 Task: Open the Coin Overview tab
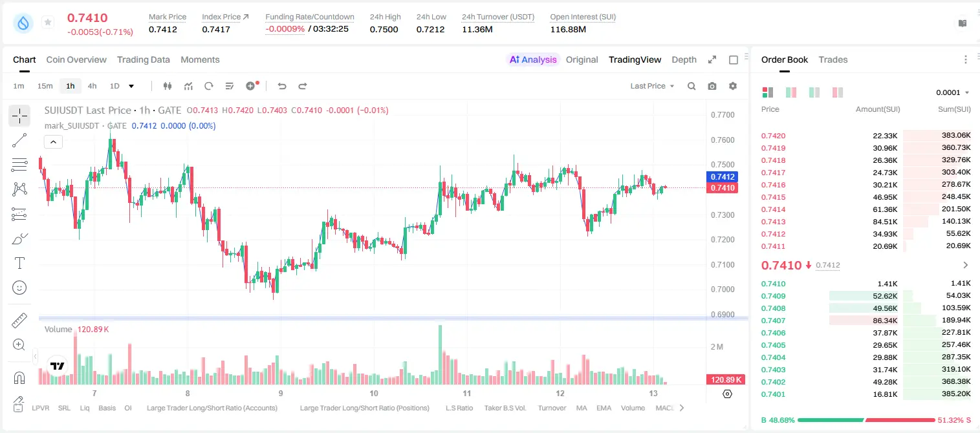tap(76, 59)
